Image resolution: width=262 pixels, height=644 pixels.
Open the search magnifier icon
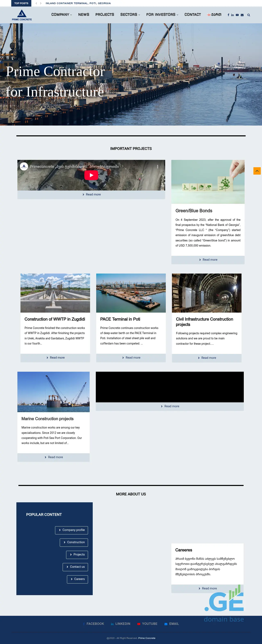click(248, 15)
